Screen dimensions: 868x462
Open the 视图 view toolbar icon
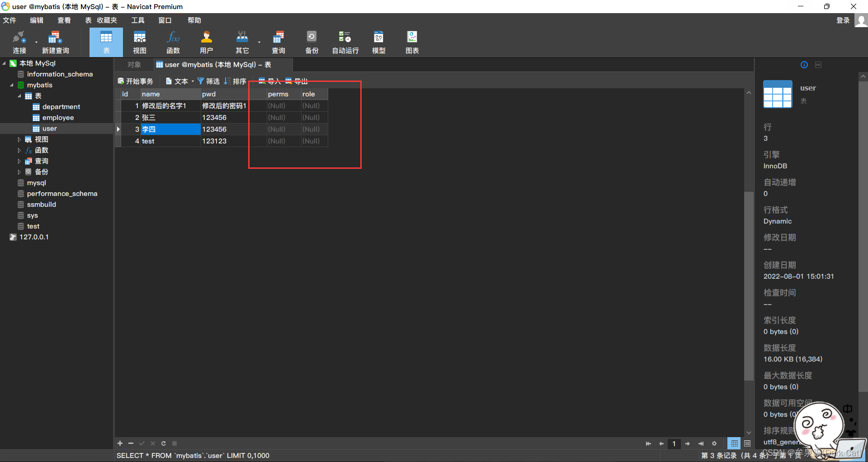(x=140, y=42)
